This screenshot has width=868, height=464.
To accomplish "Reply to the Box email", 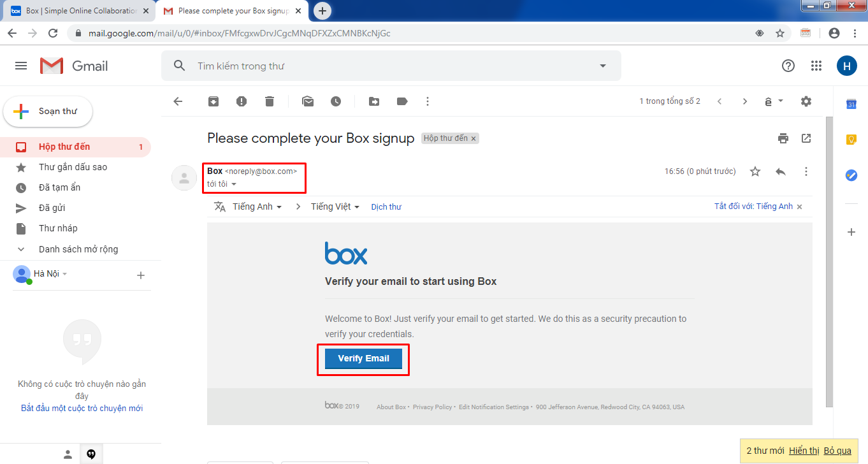I will click(781, 171).
